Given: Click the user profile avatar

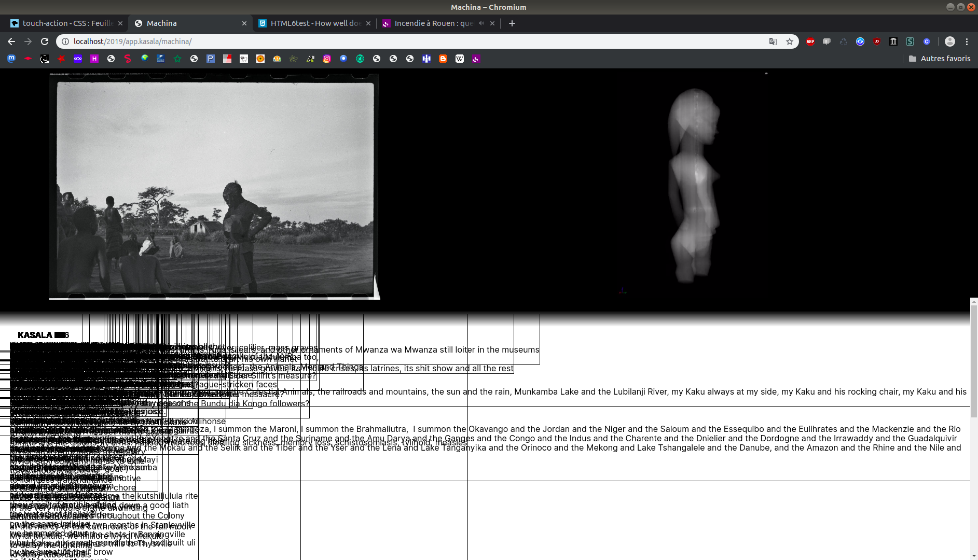Looking at the screenshot, I should [949, 41].
